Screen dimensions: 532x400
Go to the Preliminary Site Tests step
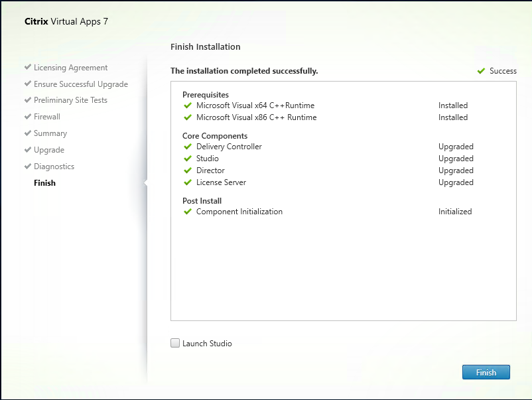(x=70, y=100)
